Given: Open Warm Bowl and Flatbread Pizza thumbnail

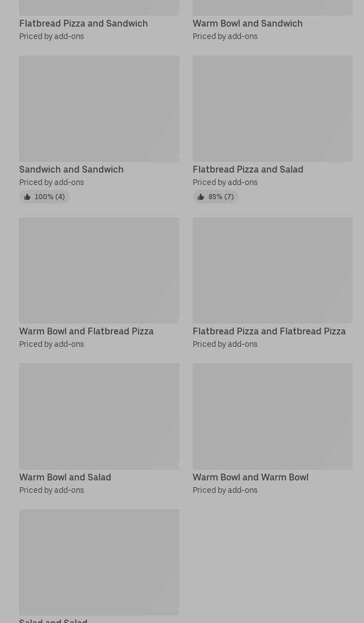Looking at the screenshot, I should pyautogui.click(x=99, y=270).
